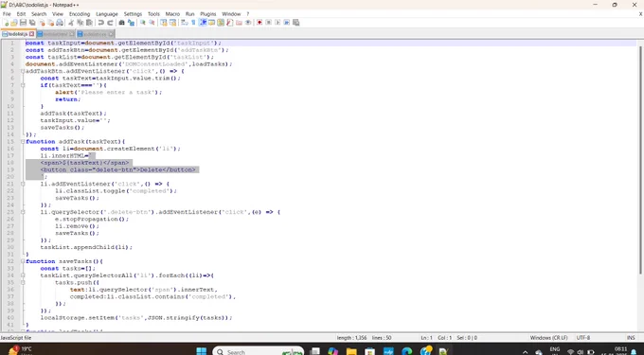Image resolution: width=644 pixels, height=355 pixels.
Task: Open the File menu
Action: pos(7,14)
